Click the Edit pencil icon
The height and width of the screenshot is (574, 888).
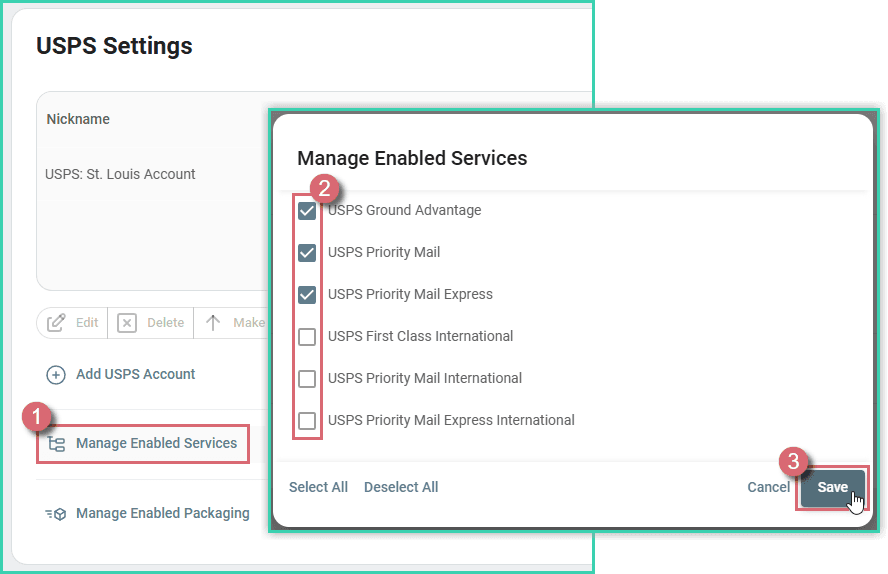tap(57, 323)
